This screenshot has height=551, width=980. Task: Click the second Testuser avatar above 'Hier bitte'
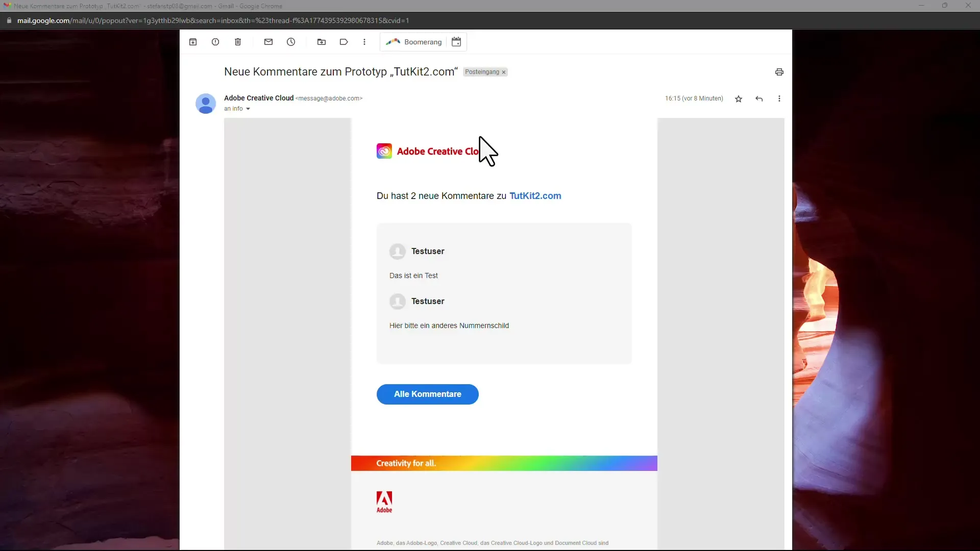398,301
